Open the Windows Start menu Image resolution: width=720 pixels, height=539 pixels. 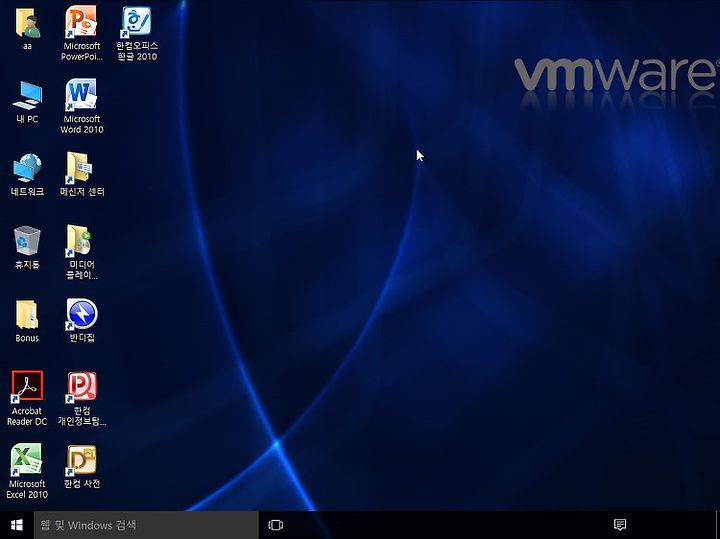[17, 525]
